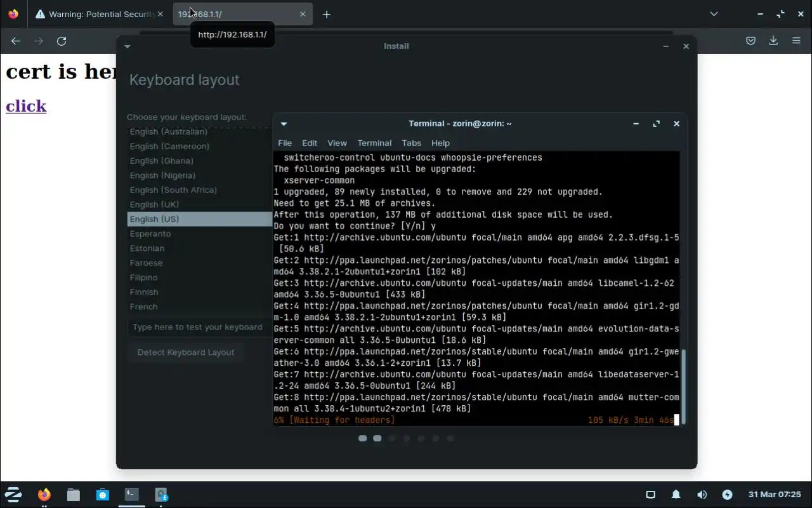Screen dimensions: 812x508
Task: Open the Install window menu arrow
Action: tap(128, 46)
